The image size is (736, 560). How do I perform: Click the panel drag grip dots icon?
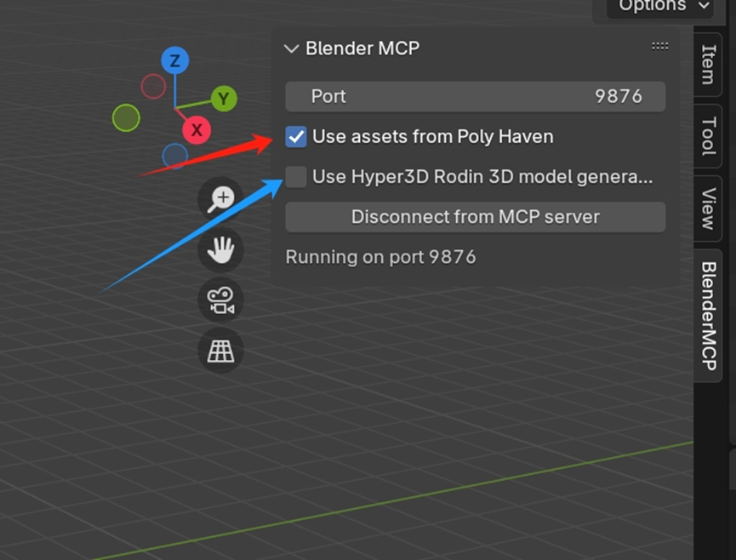tap(659, 46)
